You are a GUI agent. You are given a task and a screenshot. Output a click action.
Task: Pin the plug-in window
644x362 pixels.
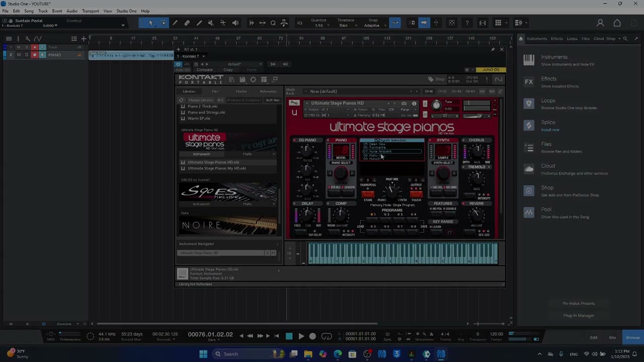click(x=493, y=49)
